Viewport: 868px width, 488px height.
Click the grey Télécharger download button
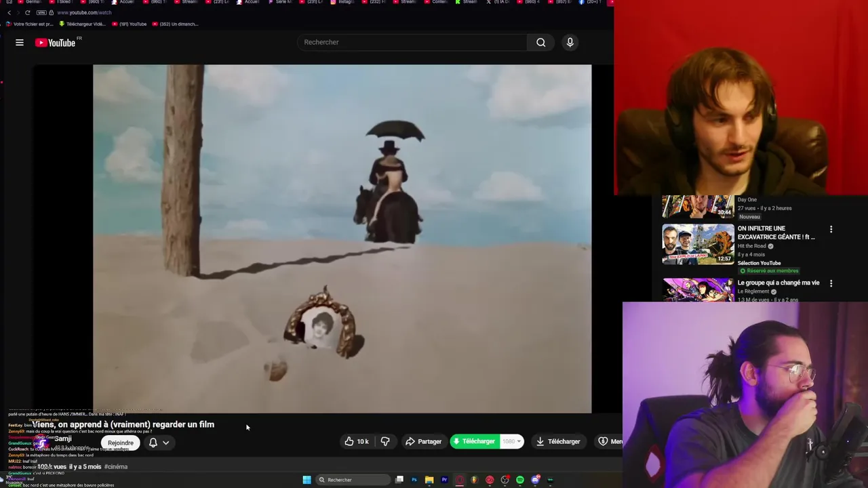tap(558, 441)
